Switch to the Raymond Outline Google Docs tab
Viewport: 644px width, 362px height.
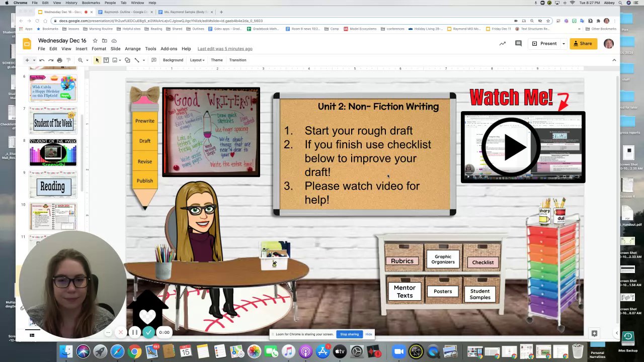click(126, 12)
